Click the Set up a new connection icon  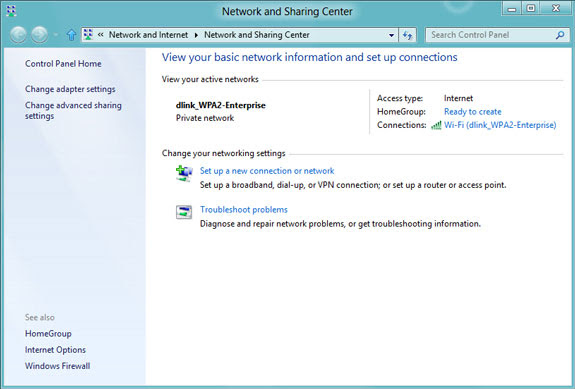point(184,173)
